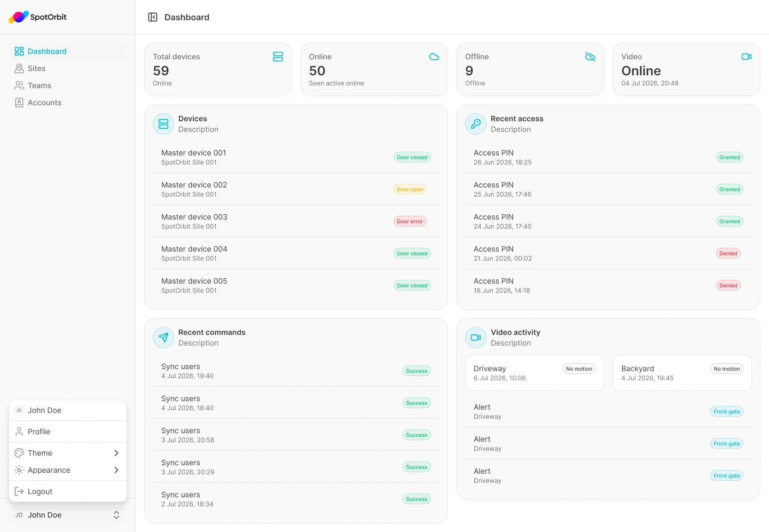The width and height of the screenshot is (769, 532).
Task: Open Sync users from 2 Jul 2026, 18:34
Action: click(296, 499)
